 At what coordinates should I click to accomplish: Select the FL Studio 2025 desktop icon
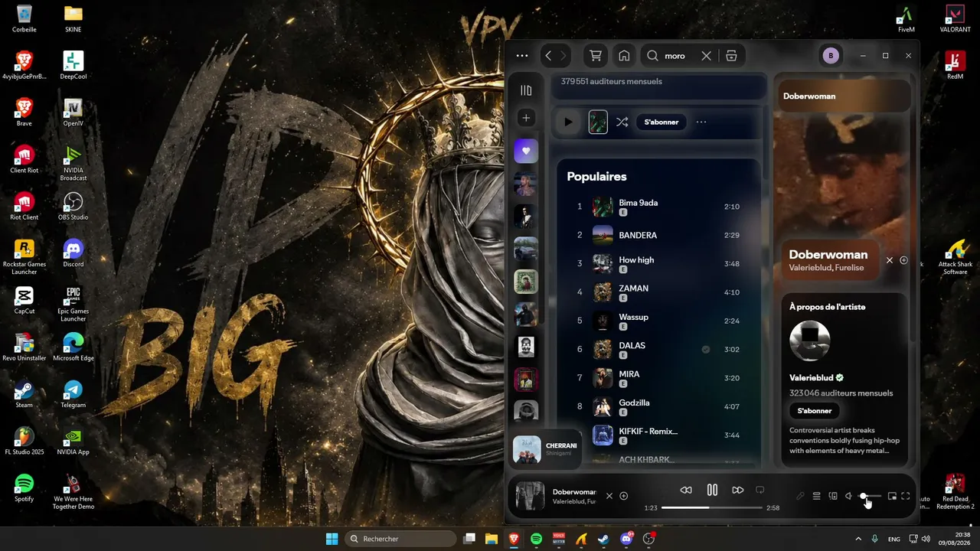click(x=24, y=441)
